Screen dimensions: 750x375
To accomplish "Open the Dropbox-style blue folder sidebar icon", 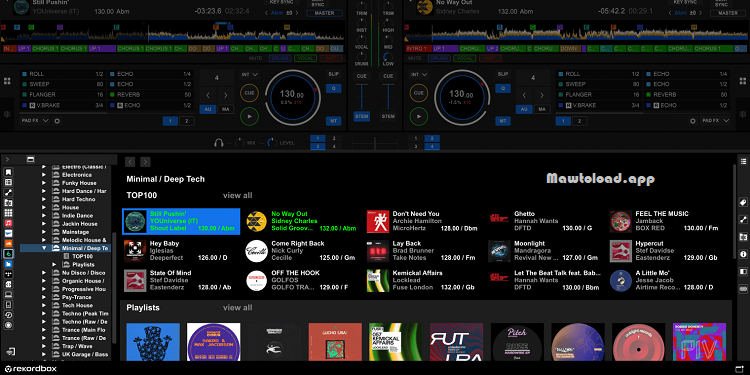I will point(8,264).
